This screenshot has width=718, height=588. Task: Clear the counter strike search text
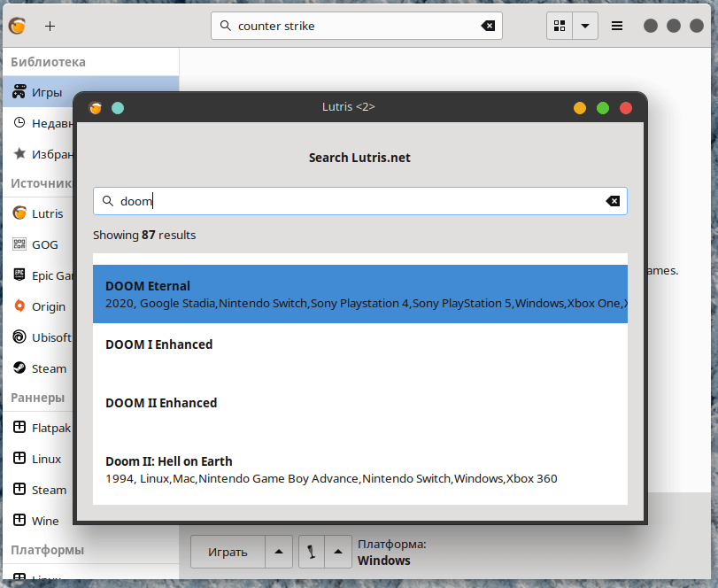pyautogui.click(x=488, y=26)
